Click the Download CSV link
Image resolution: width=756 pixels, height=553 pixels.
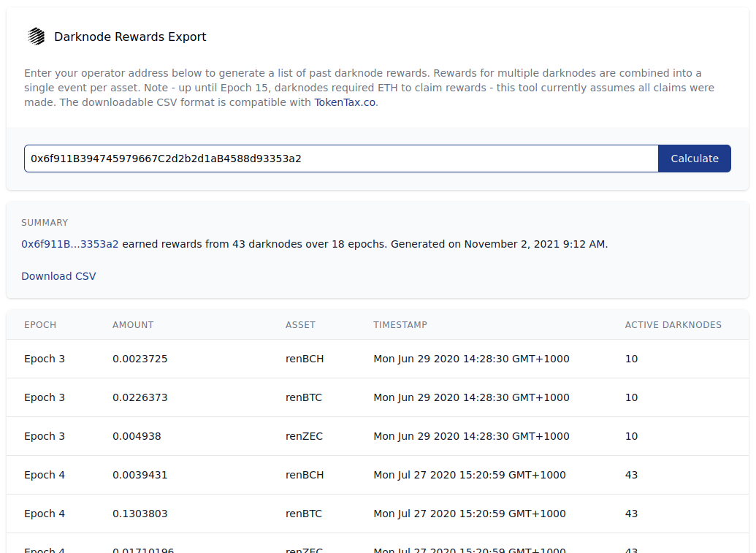point(58,276)
